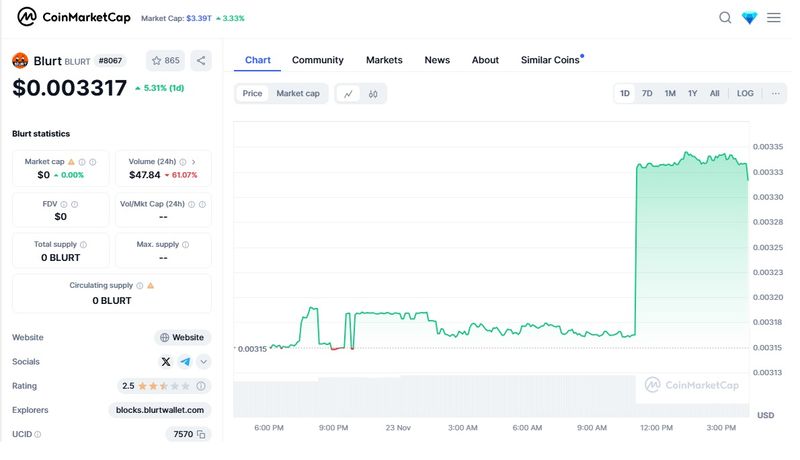The image size is (800, 460).
Task: Expand more socials dropdown
Action: [204, 362]
